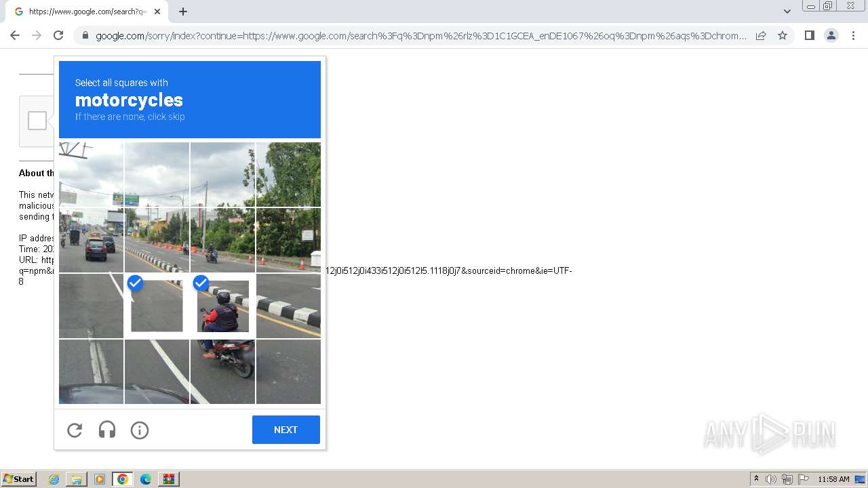Open network status tray icon

coord(787,479)
